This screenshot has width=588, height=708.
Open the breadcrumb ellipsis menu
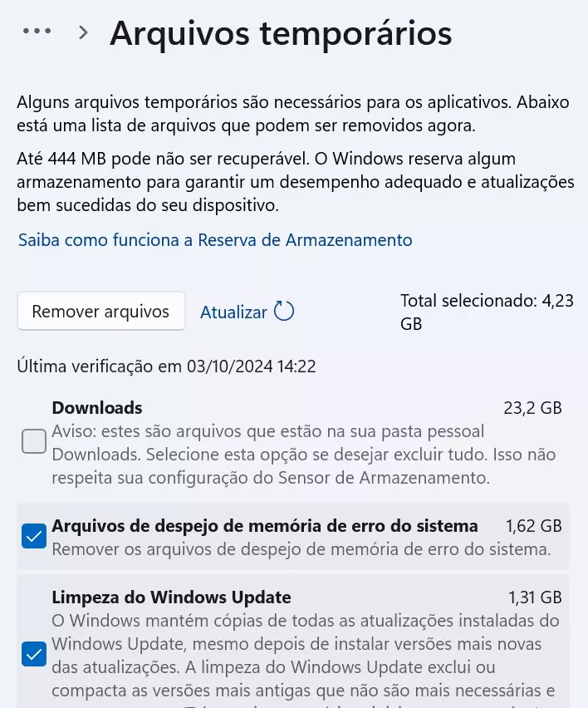coord(37,31)
